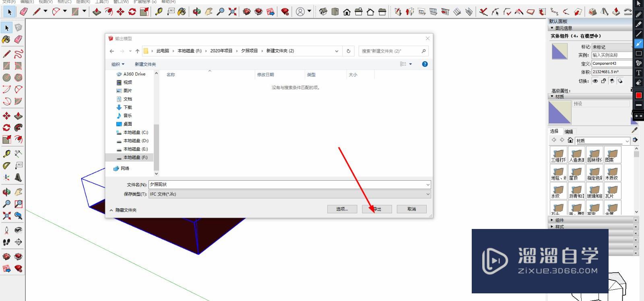Select the Eraser tool in top toolbar
The height and width of the screenshot is (301, 644).
click(24, 12)
